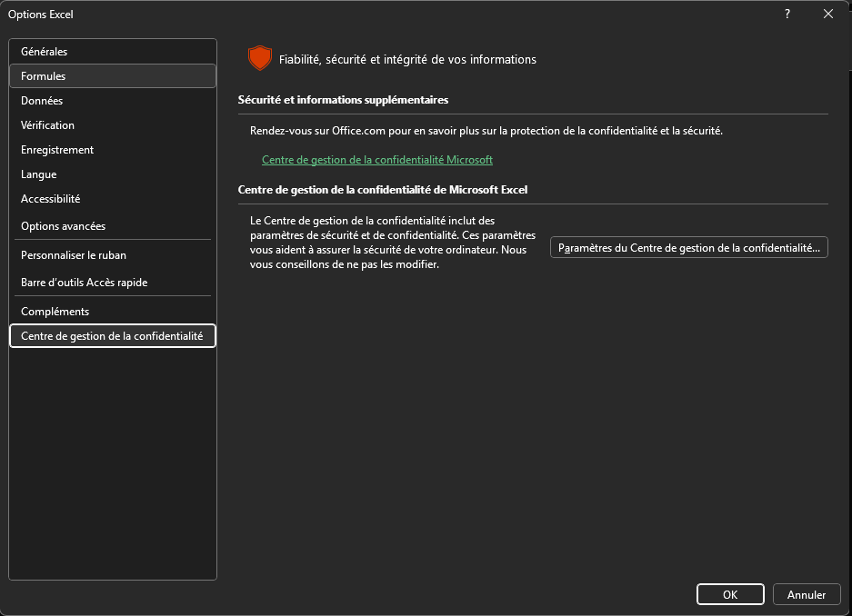Select Personnaliser le ruban
This screenshot has width=852, height=616.
point(113,255)
